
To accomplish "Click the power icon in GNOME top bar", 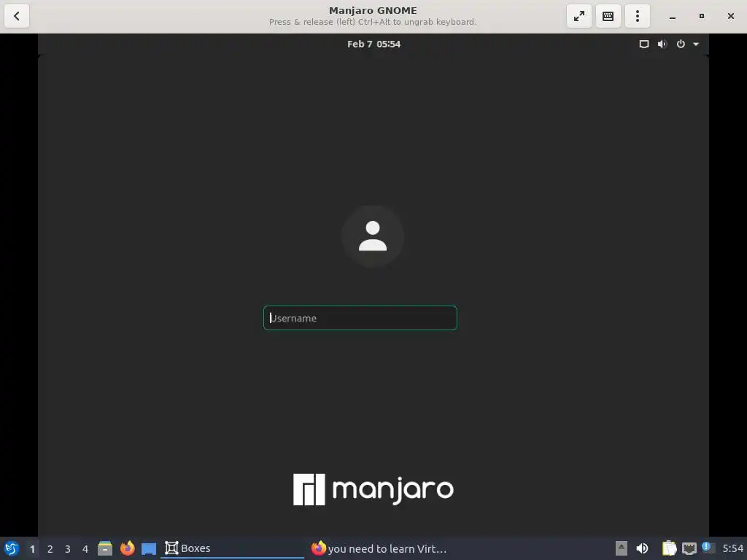I will click(x=681, y=44).
